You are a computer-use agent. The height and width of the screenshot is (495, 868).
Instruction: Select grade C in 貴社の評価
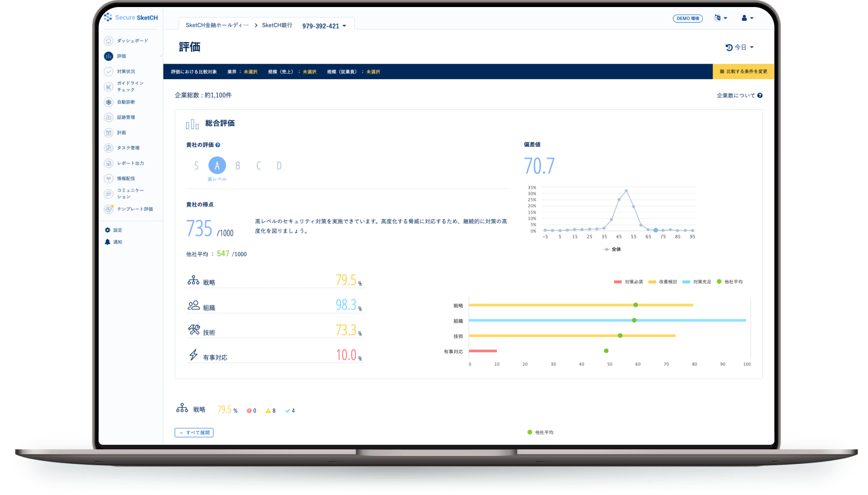(258, 166)
